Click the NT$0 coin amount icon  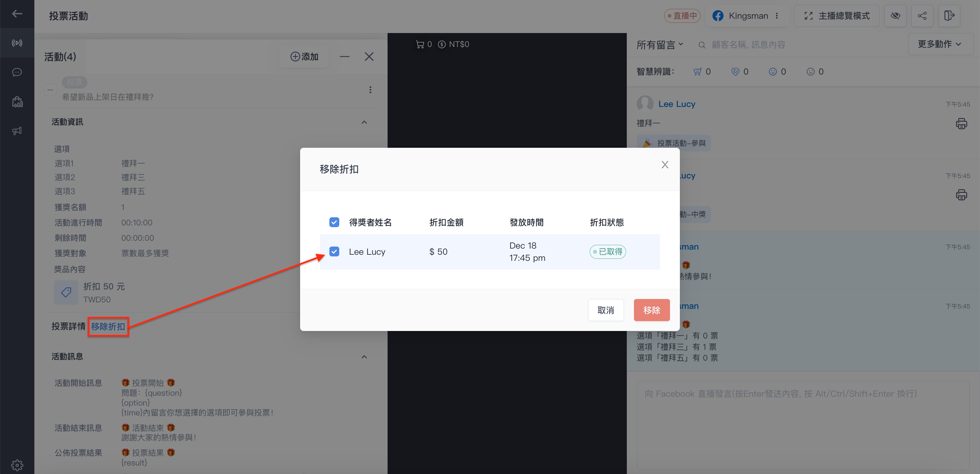[441, 45]
